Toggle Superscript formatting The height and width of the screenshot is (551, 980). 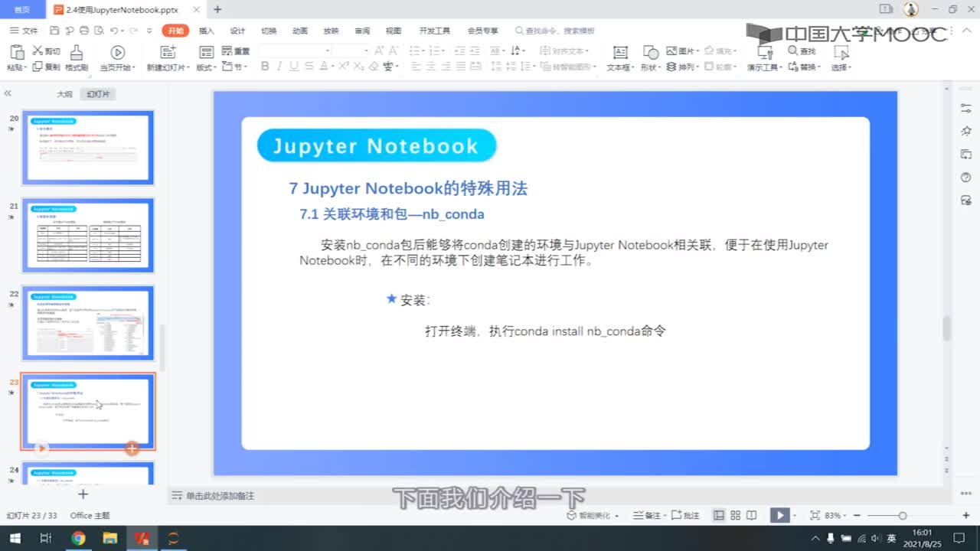point(344,67)
